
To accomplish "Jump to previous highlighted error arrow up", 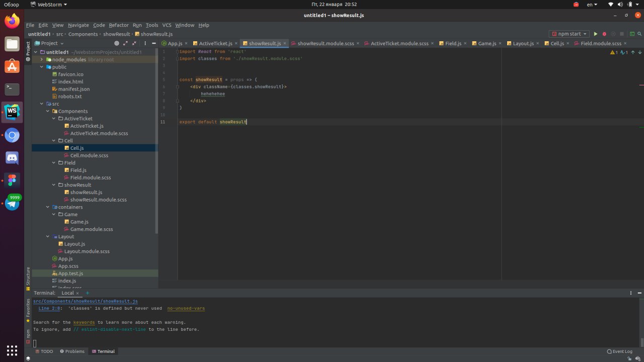I will 632,52.
